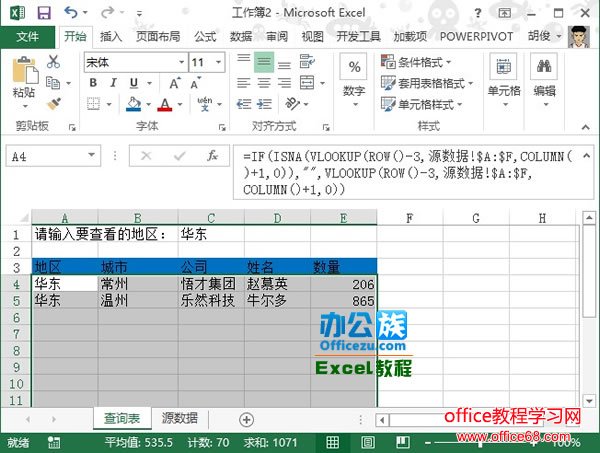Collapse the formula bar
This screenshot has height=453, width=600.
[586, 155]
